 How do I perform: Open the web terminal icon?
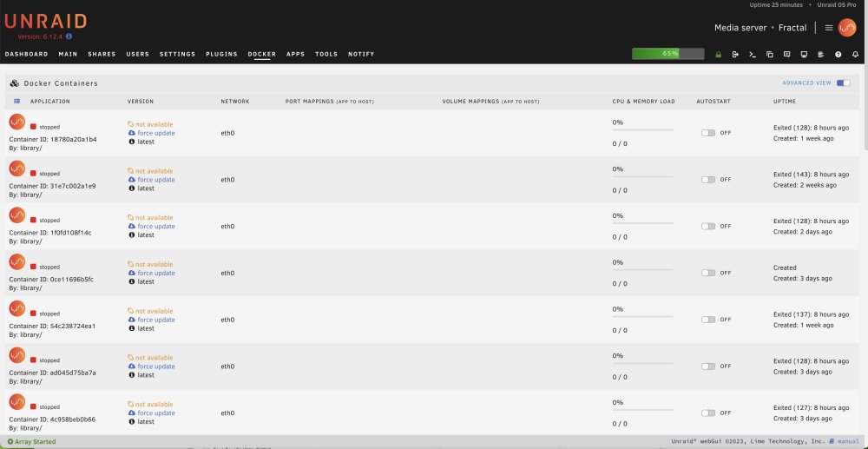[x=753, y=54]
